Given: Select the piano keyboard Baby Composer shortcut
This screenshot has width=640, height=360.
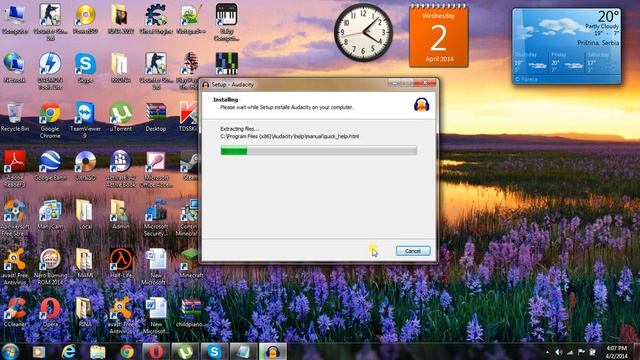Looking at the screenshot, I should click(x=227, y=22).
